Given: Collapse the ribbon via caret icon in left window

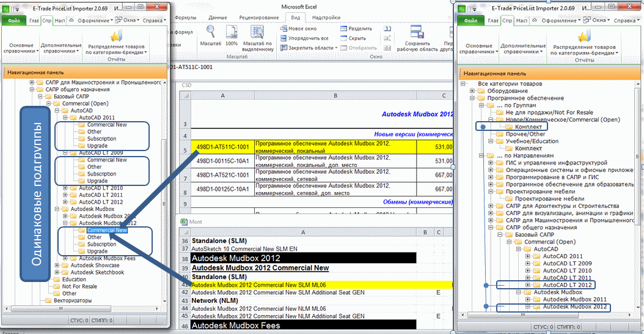Looking at the screenshot, I should [71, 20].
